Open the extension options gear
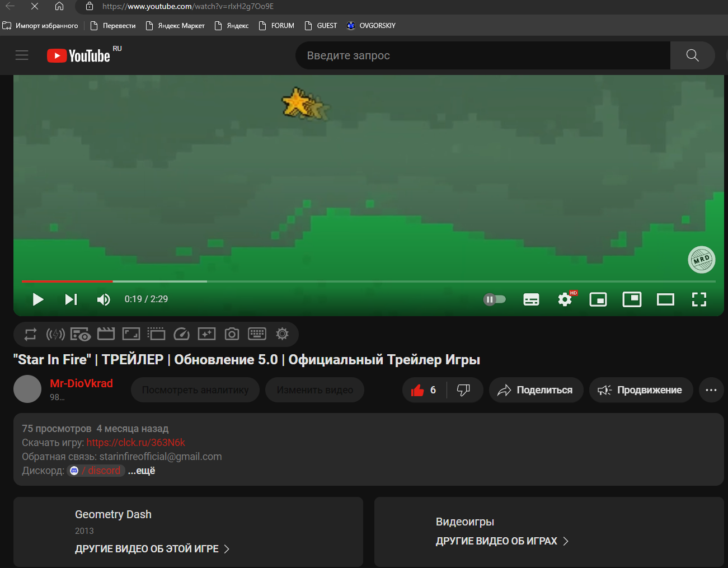 [283, 334]
